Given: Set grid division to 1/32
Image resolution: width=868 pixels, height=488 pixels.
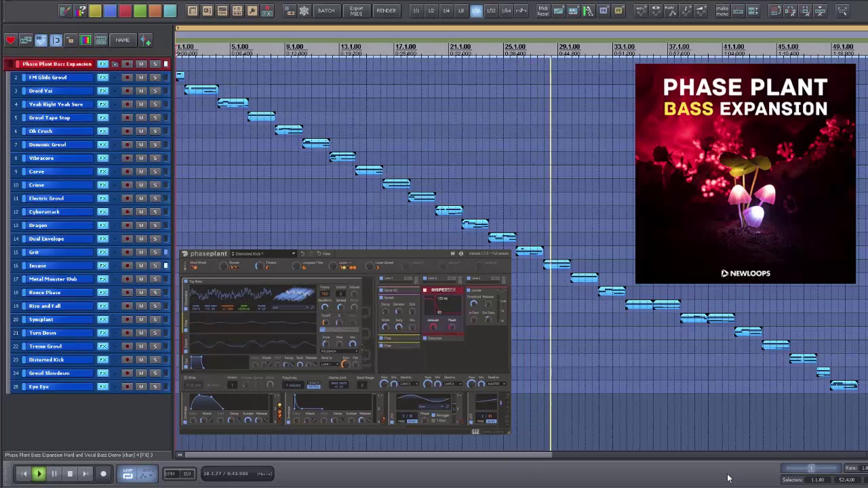Looking at the screenshot, I should pyautogui.click(x=491, y=11).
